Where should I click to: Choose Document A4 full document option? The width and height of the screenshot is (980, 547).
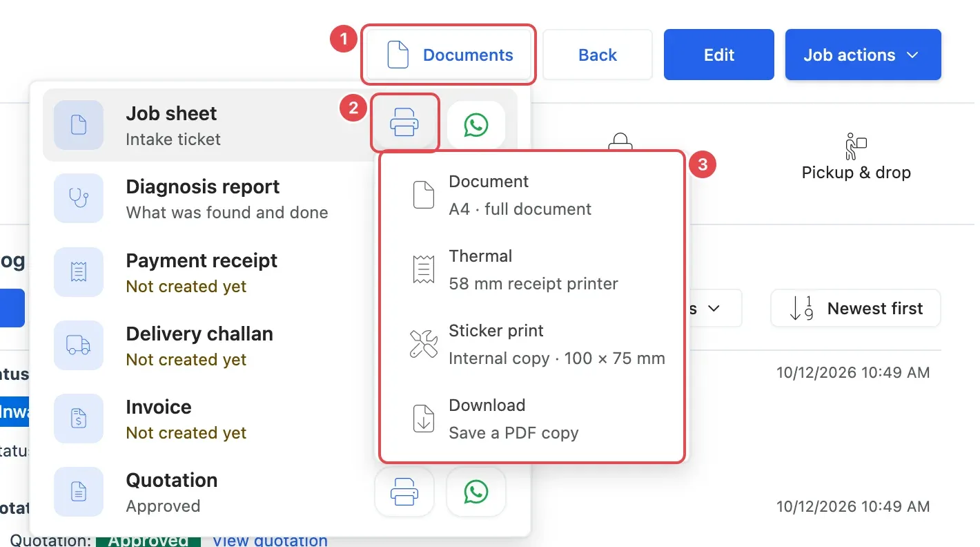pyautogui.click(x=531, y=195)
